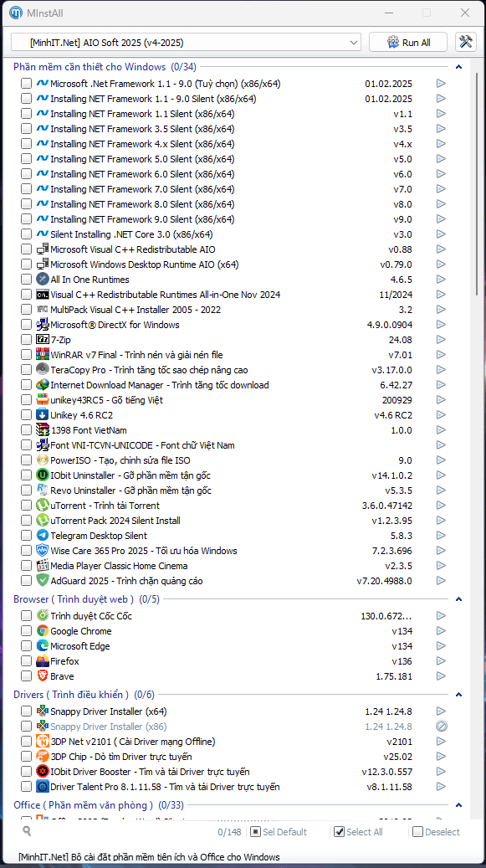Select the Microsoft Visual C++ Redistributable AIO row text

133,249
